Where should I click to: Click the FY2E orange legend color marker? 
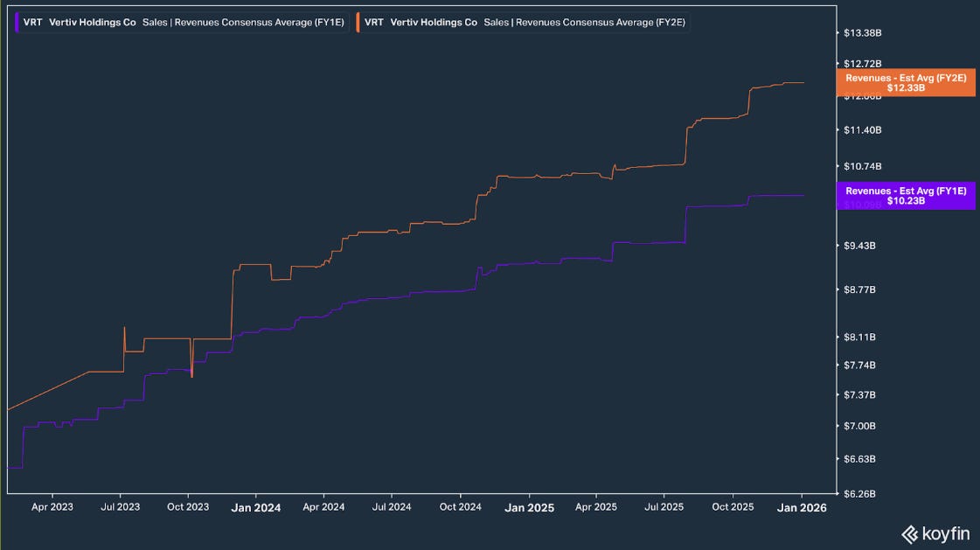[358, 23]
